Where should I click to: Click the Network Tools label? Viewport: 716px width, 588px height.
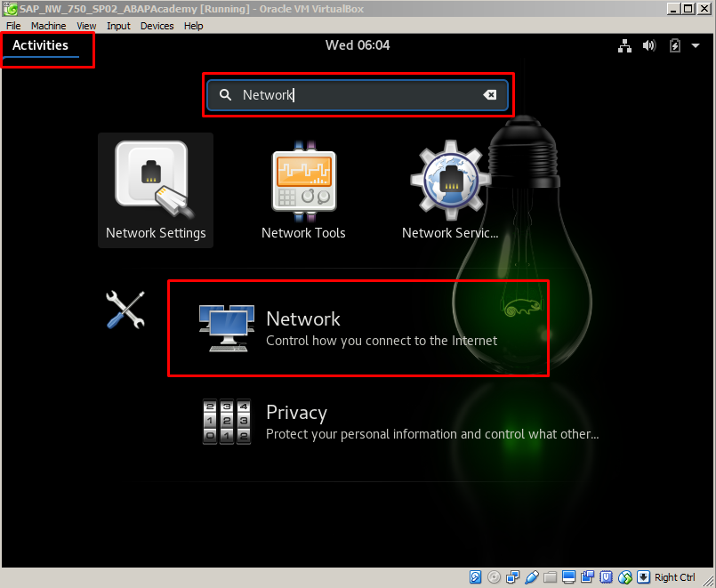coord(303,233)
